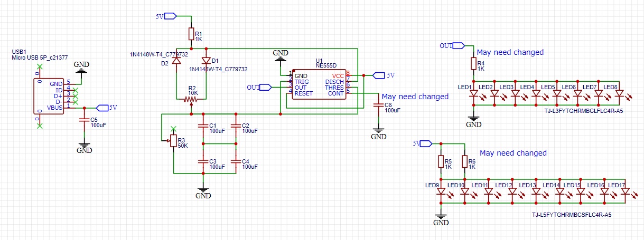Click the no-connect marker on R3's top terminal

click(172, 129)
